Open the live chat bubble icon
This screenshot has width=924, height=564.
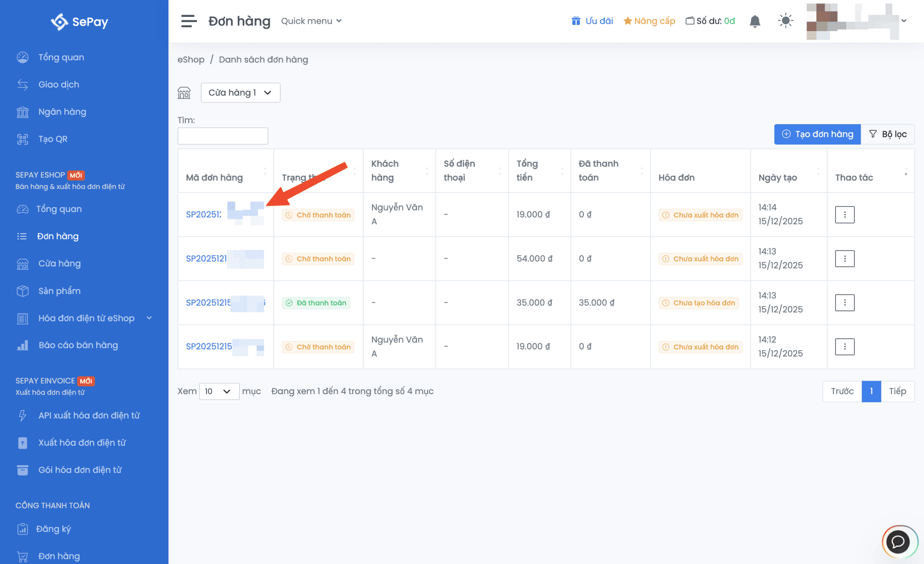point(899,541)
